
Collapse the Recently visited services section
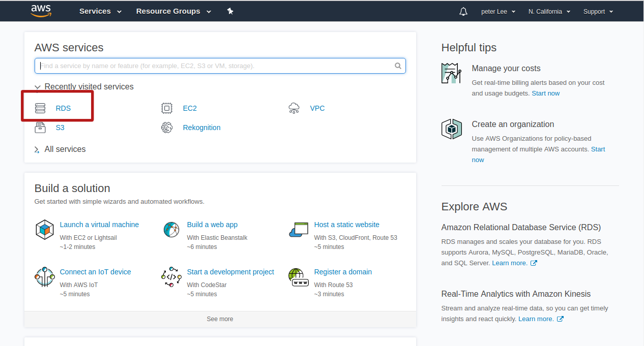coord(38,87)
